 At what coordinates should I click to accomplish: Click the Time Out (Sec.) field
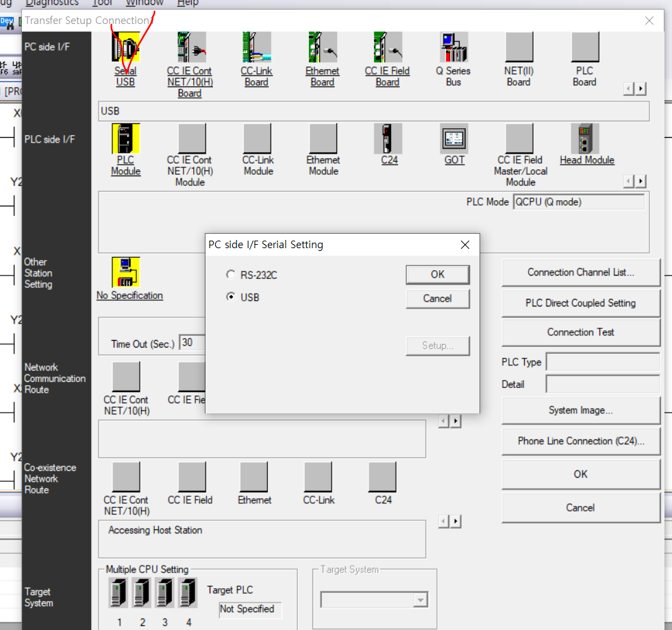[x=192, y=343]
